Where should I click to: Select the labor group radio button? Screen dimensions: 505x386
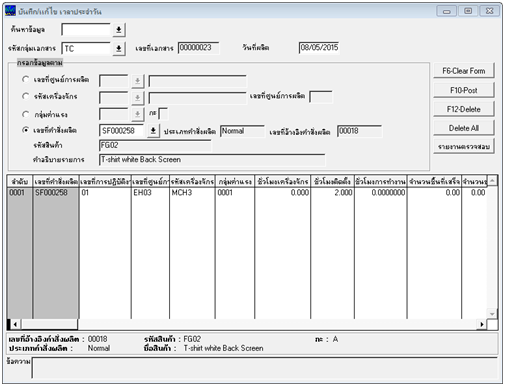pyautogui.click(x=25, y=114)
